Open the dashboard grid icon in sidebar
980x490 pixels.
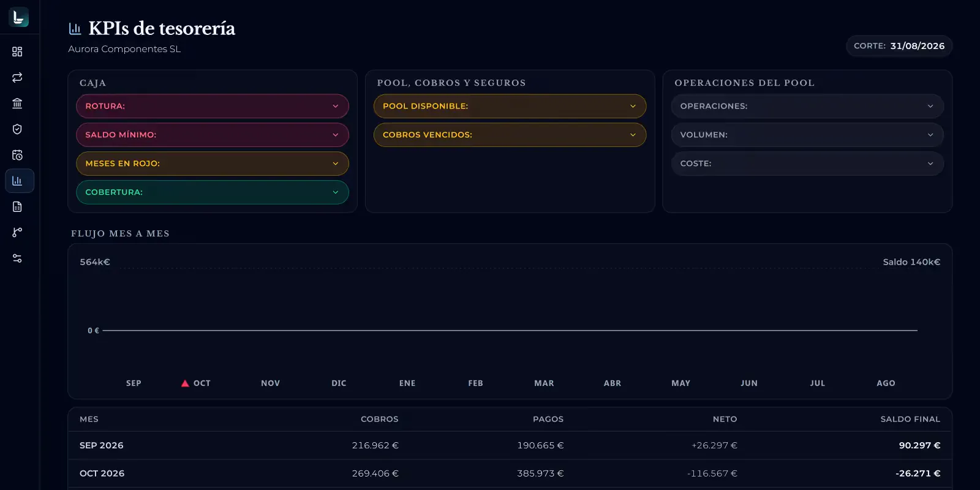(x=17, y=51)
